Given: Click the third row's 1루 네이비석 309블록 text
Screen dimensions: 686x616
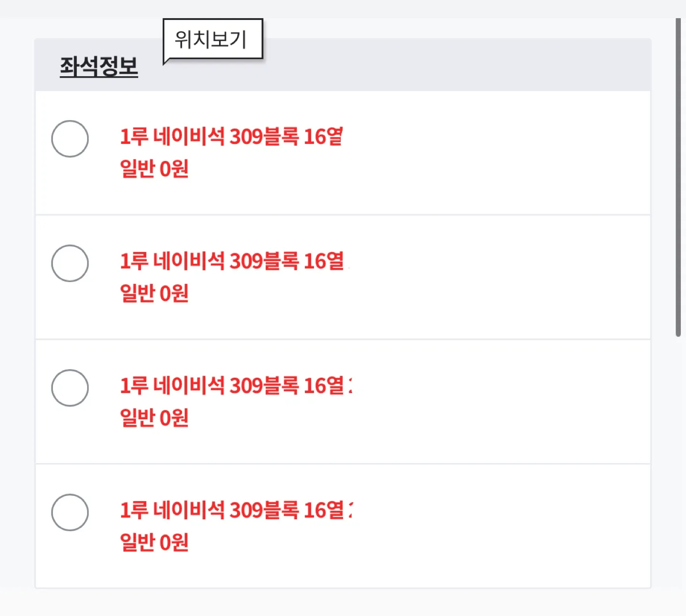Looking at the screenshot, I should [x=231, y=386].
